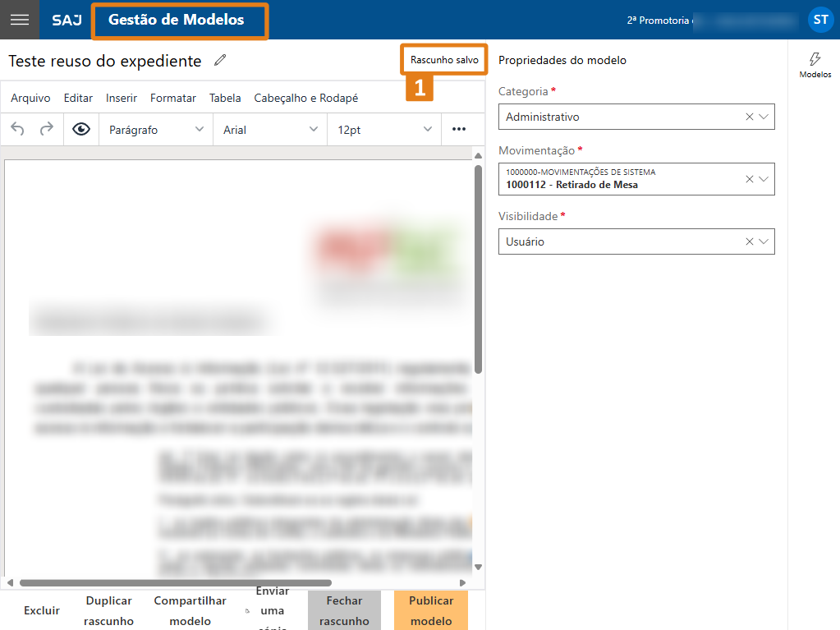Viewport: 840px width, 630px height.
Task: Open the Inserir menu
Action: click(x=122, y=98)
